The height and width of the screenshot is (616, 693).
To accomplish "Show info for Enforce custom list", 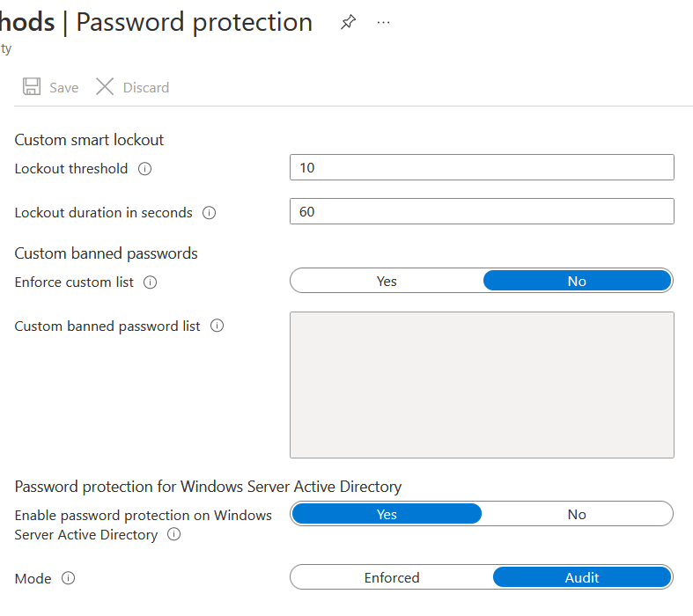I will (x=151, y=282).
